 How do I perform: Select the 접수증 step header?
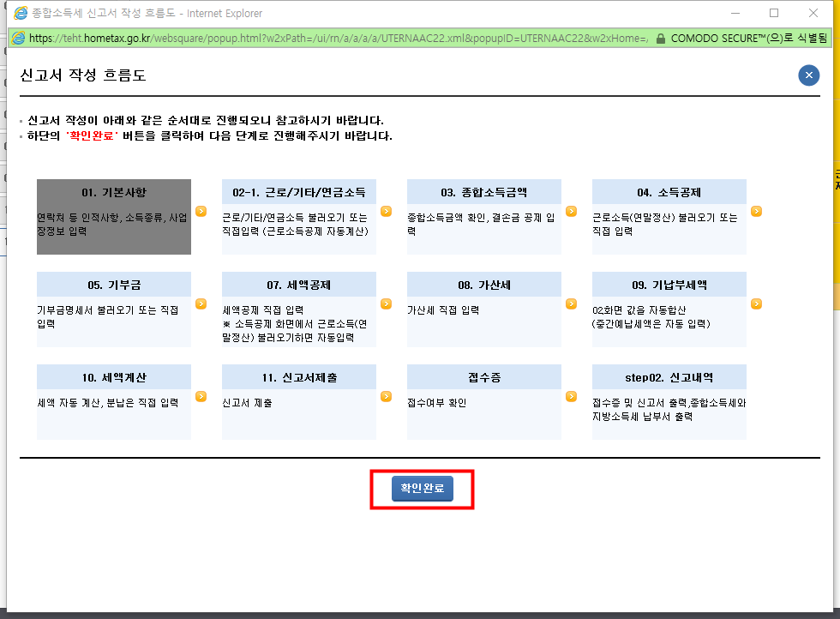coord(484,378)
